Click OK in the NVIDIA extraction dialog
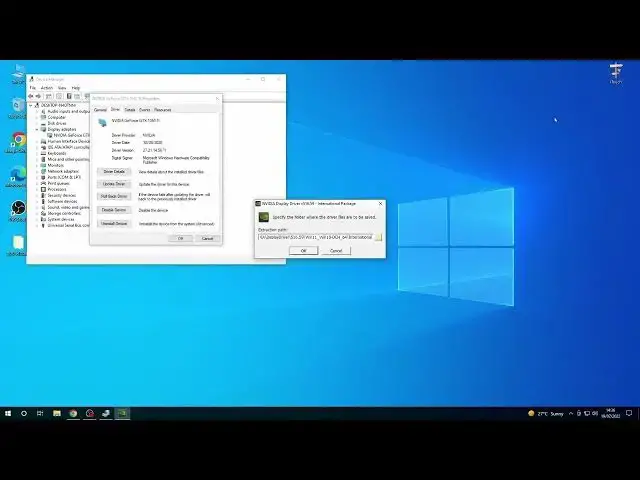Viewport: 640px width, 480px height. [x=303, y=251]
